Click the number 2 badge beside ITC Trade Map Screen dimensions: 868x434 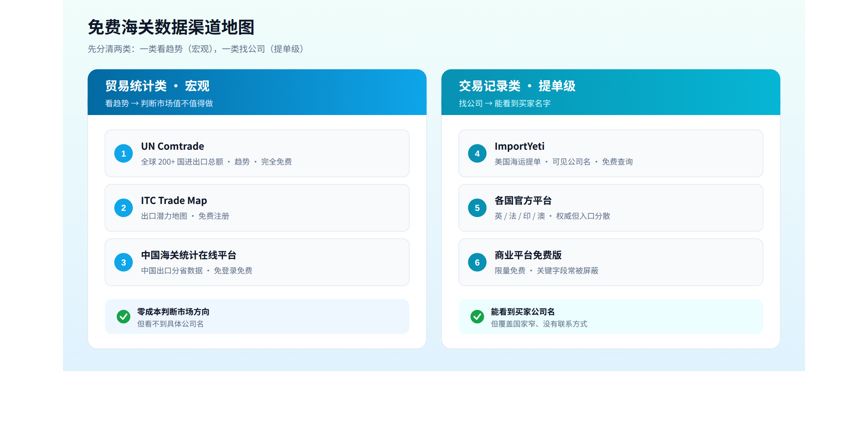[x=123, y=208]
